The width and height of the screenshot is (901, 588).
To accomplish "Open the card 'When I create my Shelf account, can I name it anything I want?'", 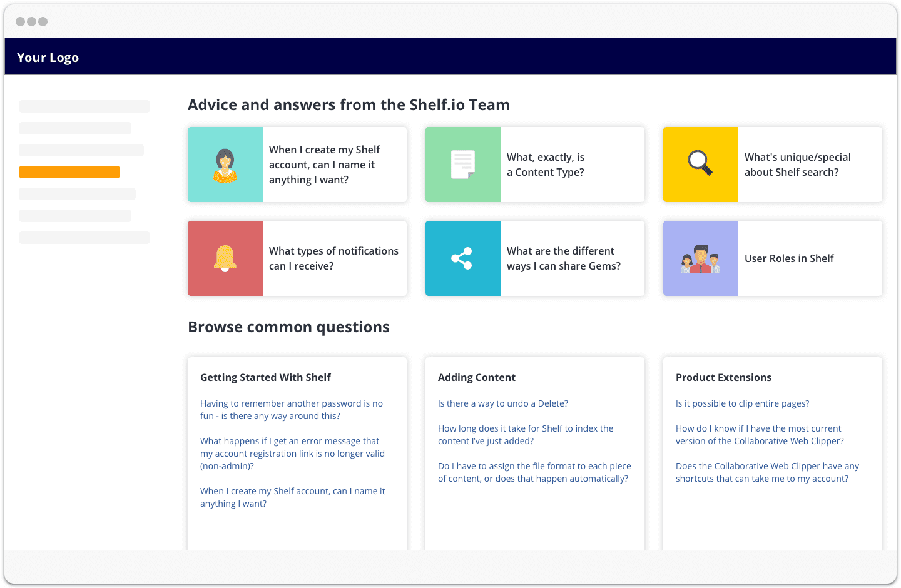I will 297,165.
